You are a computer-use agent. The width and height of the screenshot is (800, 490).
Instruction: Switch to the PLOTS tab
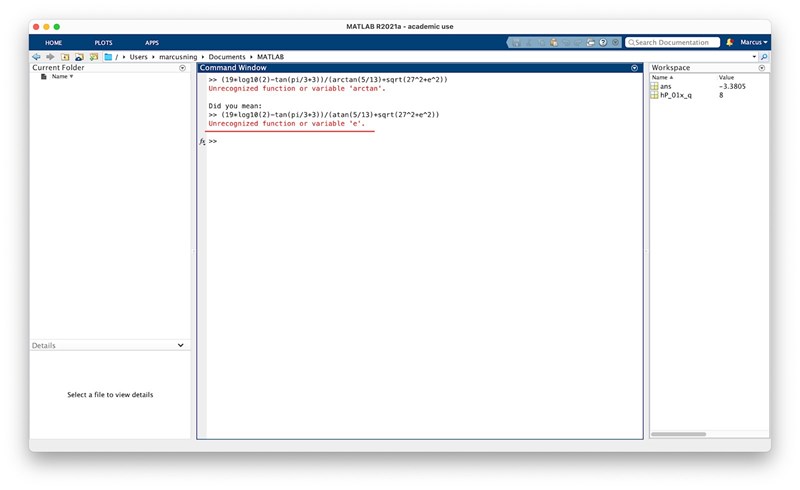point(103,43)
